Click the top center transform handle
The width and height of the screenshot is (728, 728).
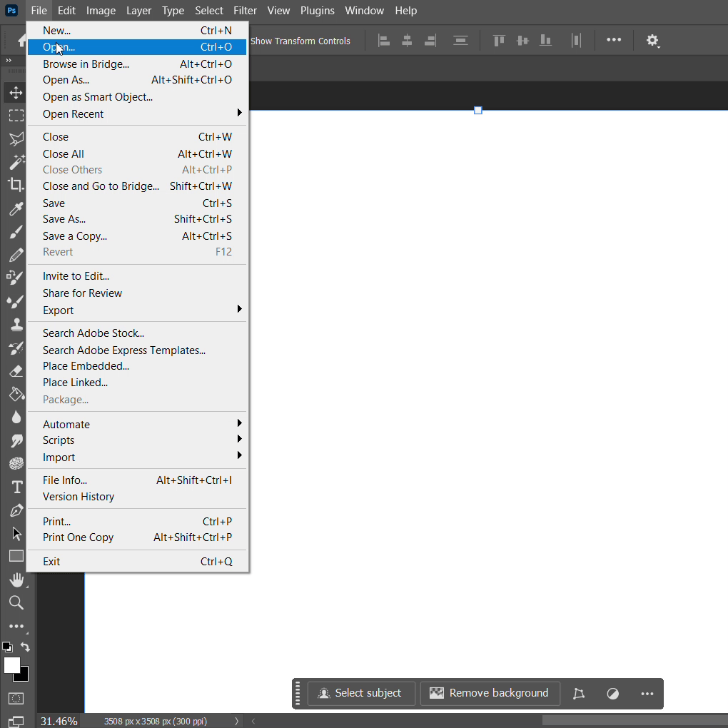477,111
